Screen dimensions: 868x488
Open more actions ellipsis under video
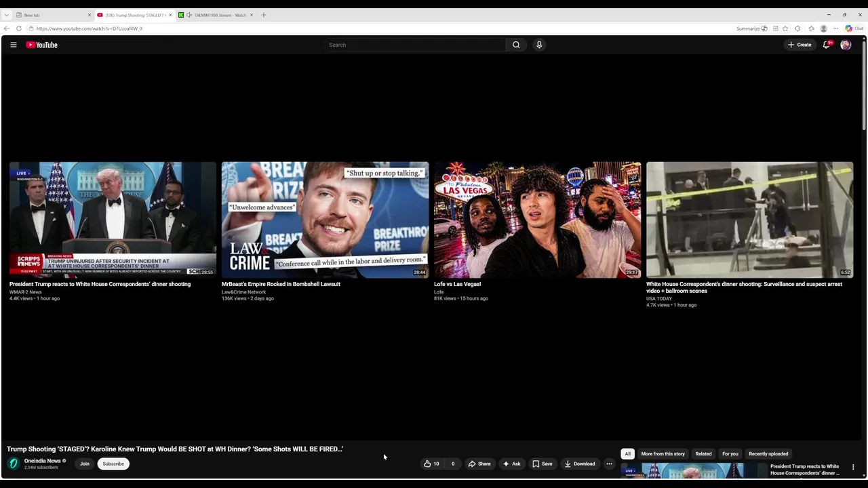click(x=609, y=464)
